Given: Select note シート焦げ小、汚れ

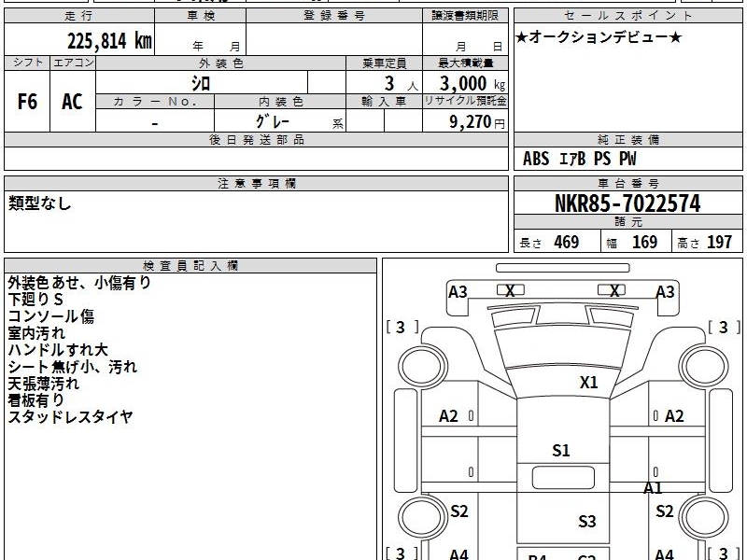Looking at the screenshot, I should pyautogui.click(x=73, y=366).
